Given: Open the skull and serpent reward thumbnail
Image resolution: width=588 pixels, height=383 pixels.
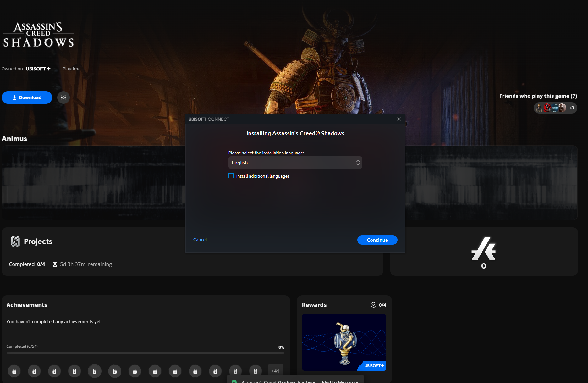Looking at the screenshot, I should [344, 342].
